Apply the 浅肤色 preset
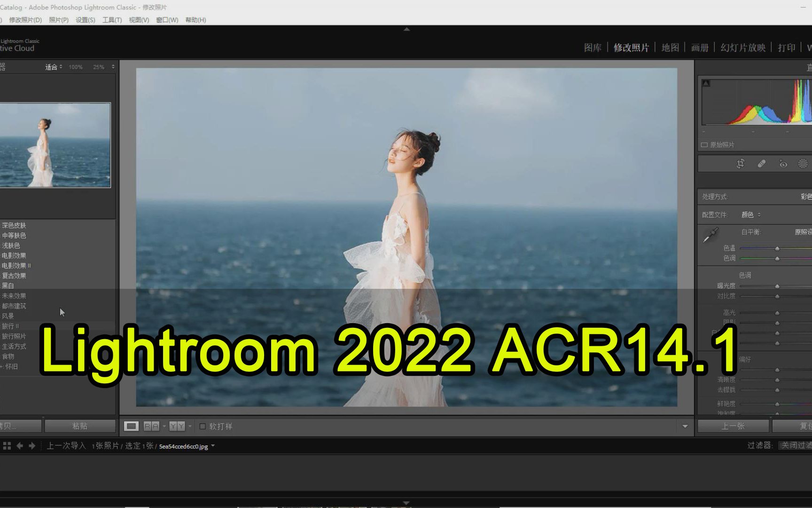The height and width of the screenshot is (508, 812). 11,246
